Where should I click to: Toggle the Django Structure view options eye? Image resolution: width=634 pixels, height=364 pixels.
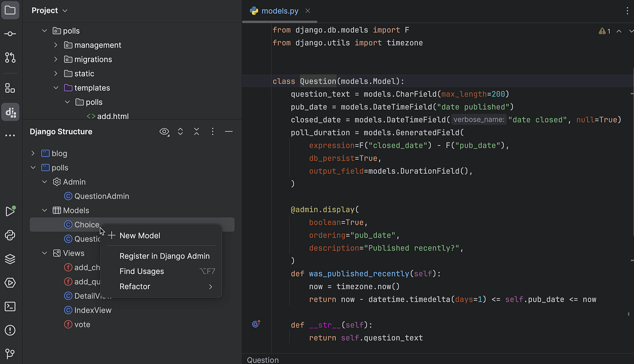pos(164,132)
